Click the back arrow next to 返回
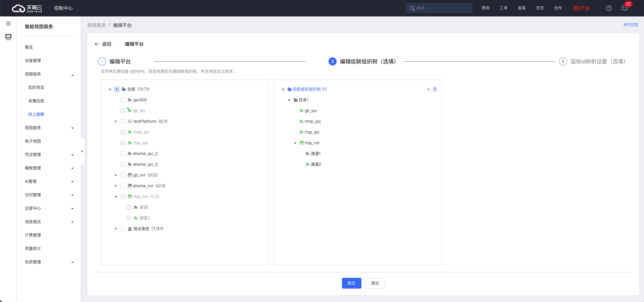This screenshot has width=644, height=302. coord(97,44)
